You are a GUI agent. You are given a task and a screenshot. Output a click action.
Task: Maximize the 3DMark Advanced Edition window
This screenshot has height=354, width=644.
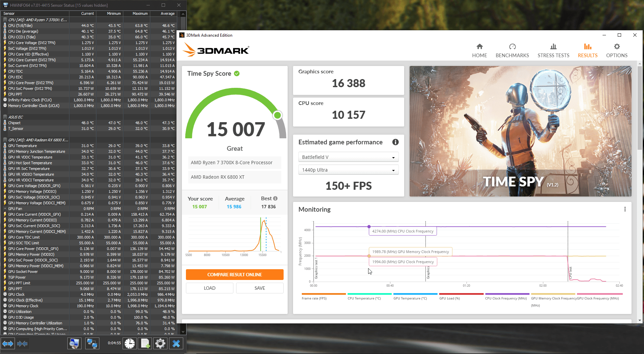pos(619,35)
